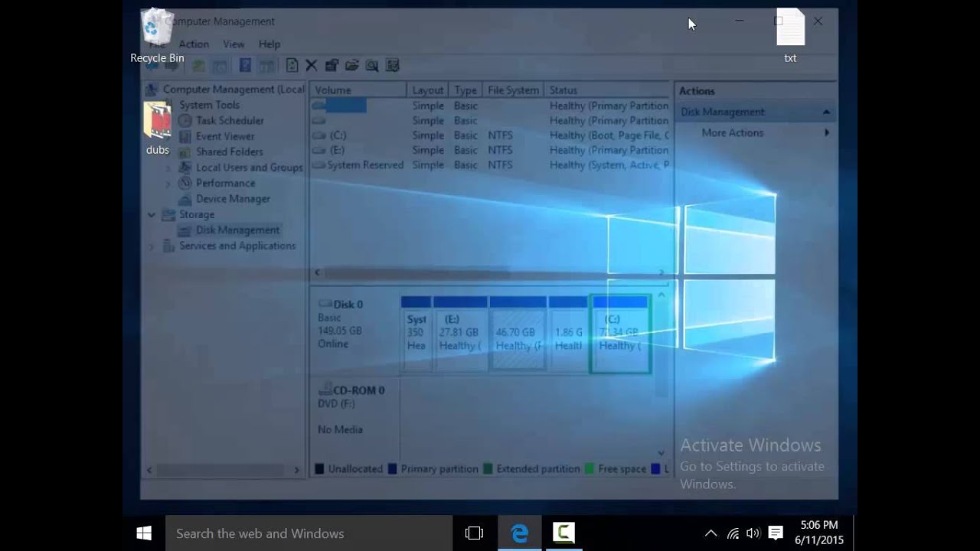Select the highlighted first volume row

pyautogui.click(x=490, y=106)
